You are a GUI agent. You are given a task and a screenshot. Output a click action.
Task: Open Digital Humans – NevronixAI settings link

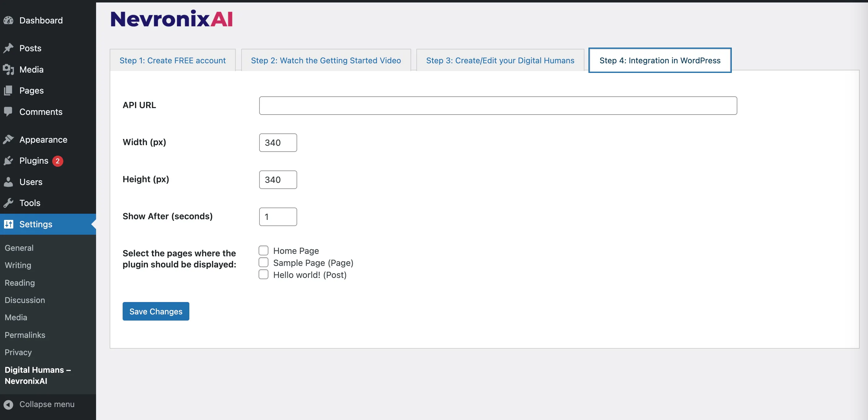click(38, 375)
